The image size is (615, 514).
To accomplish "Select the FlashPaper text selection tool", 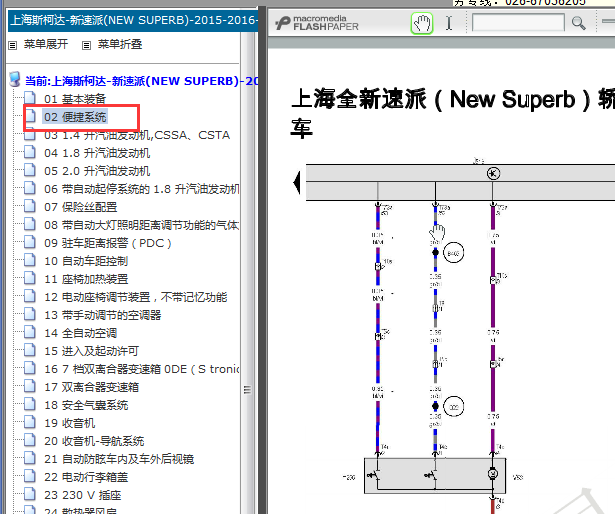I will [449, 23].
